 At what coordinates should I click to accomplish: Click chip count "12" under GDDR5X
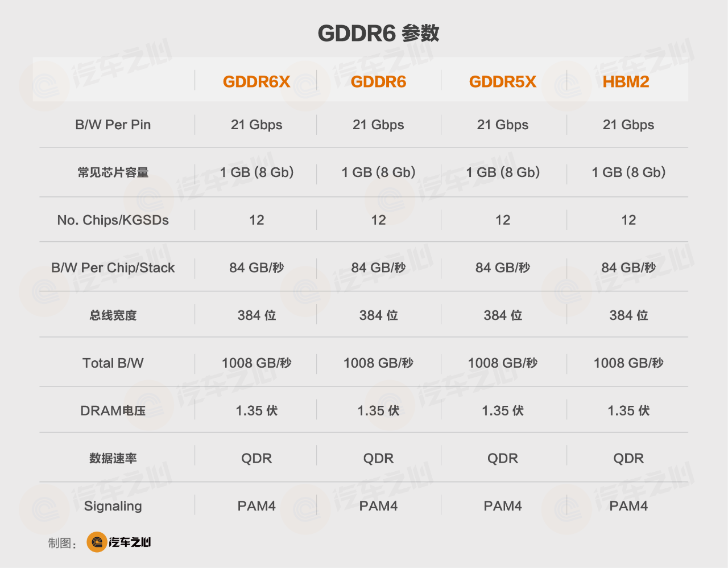[x=503, y=220]
